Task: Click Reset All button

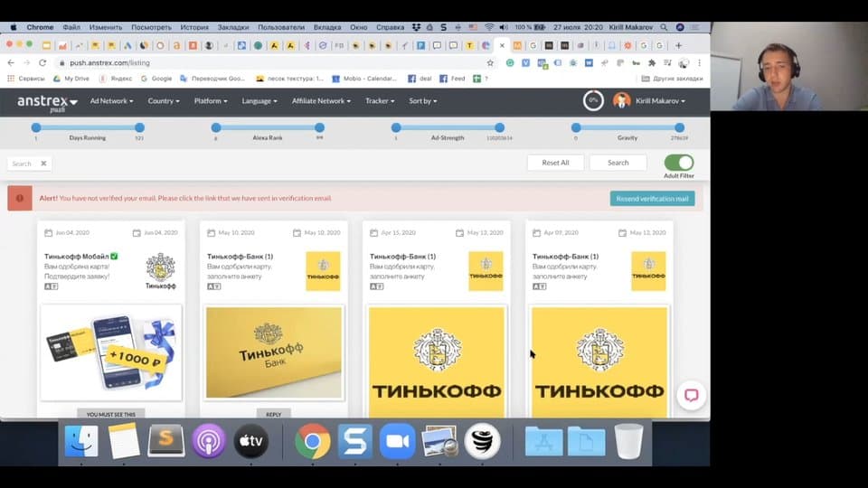Action: coord(555,163)
